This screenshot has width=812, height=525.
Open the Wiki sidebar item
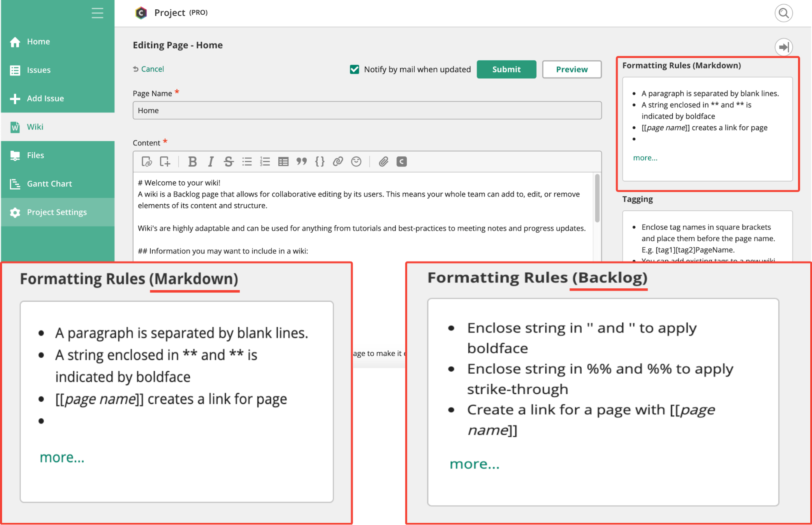[35, 127]
